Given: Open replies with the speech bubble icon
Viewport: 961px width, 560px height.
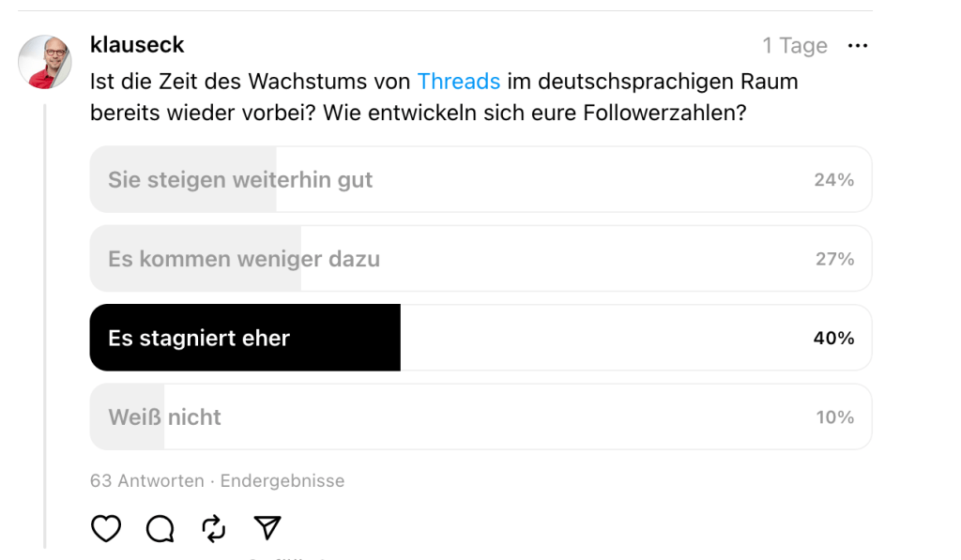Looking at the screenshot, I should [160, 529].
